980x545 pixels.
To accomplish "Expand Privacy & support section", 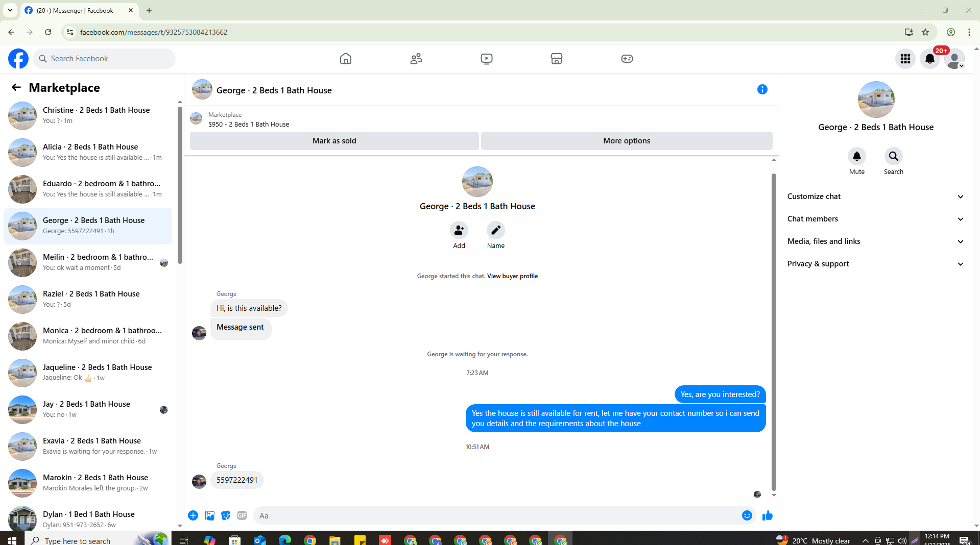I will click(x=876, y=264).
